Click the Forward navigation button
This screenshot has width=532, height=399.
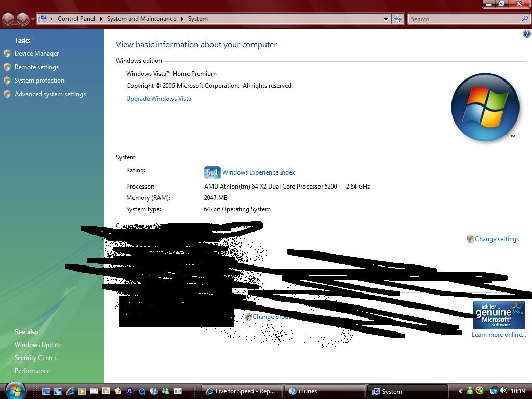point(22,19)
